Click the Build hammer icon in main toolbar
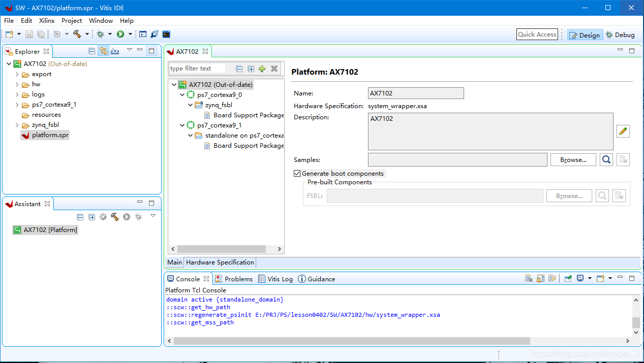This screenshot has width=644, height=363. (x=77, y=34)
